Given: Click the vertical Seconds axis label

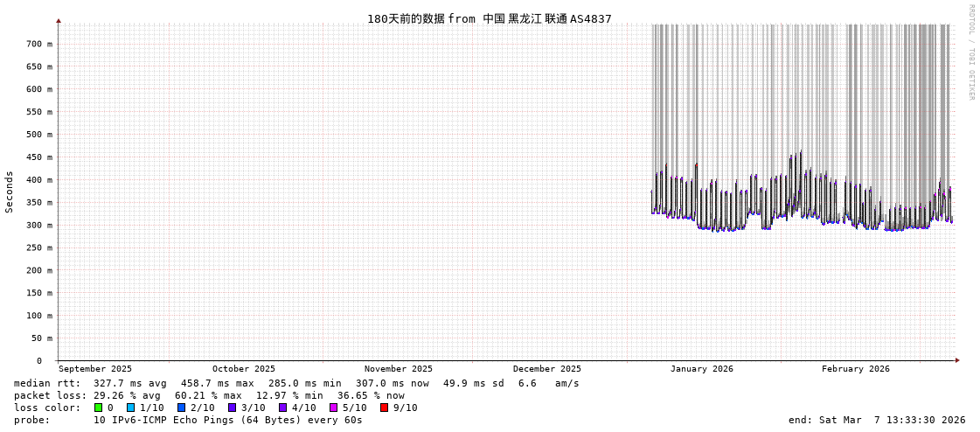Looking at the screenshot, I should pyautogui.click(x=10, y=192).
